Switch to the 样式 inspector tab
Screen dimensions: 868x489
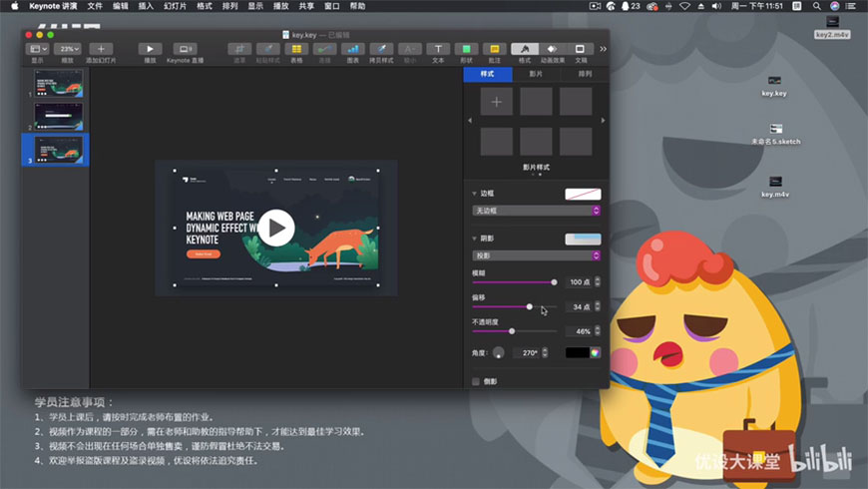pyautogui.click(x=488, y=74)
